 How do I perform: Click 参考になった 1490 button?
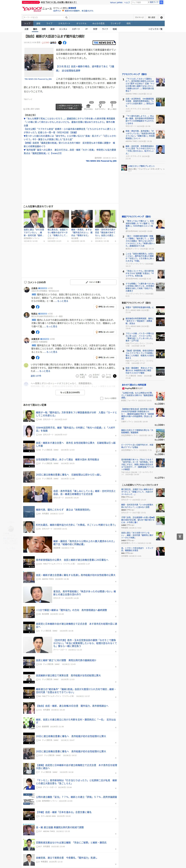click(105, 357)
